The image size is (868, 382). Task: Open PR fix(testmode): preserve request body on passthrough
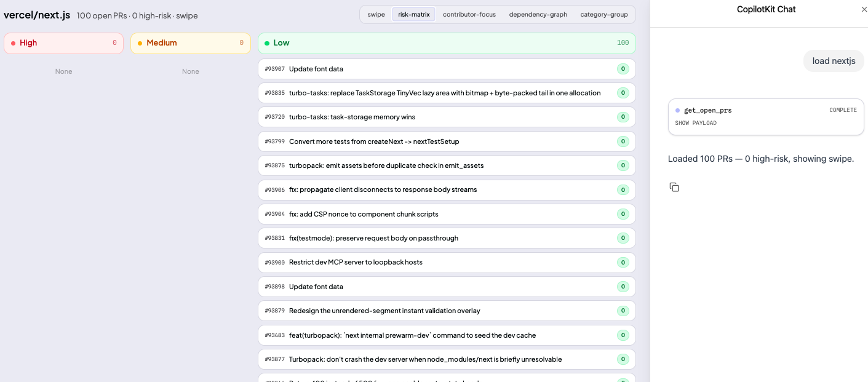point(447,238)
